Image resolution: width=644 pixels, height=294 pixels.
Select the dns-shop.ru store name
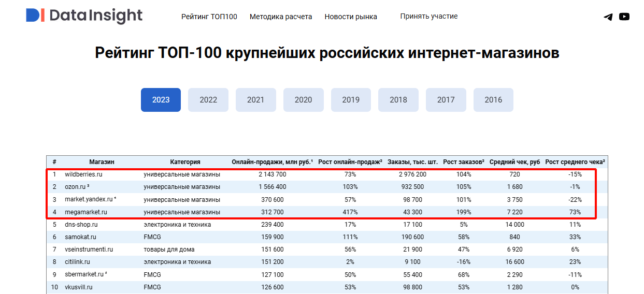click(x=81, y=225)
